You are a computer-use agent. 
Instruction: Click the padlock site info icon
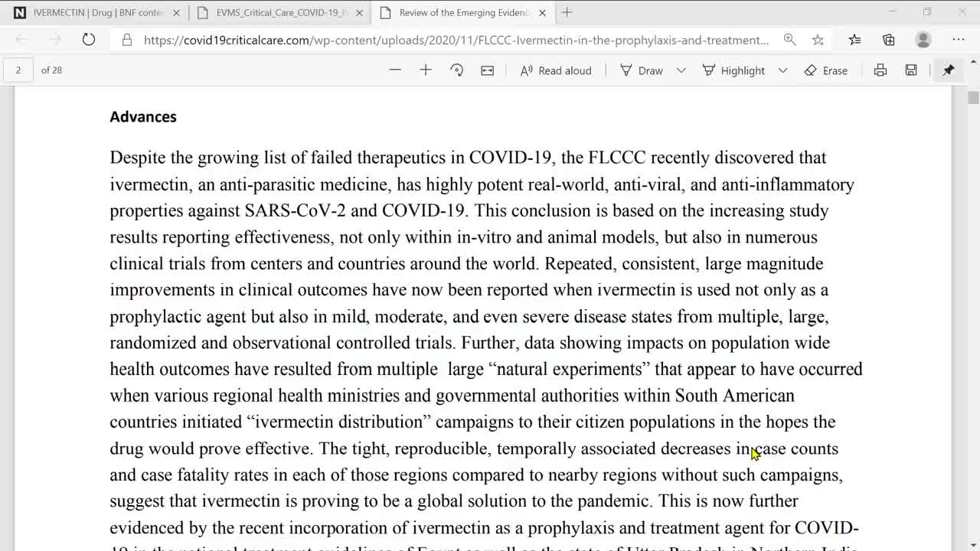[x=127, y=40]
